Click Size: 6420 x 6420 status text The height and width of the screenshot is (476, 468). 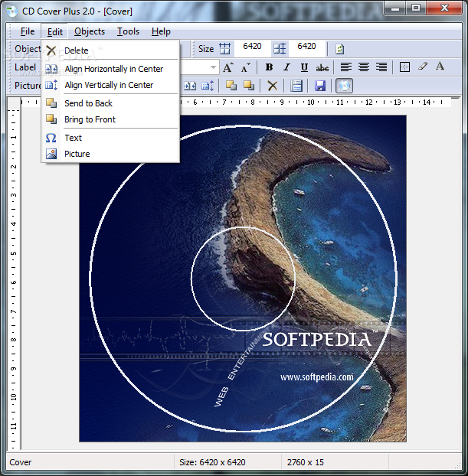tap(212, 462)
